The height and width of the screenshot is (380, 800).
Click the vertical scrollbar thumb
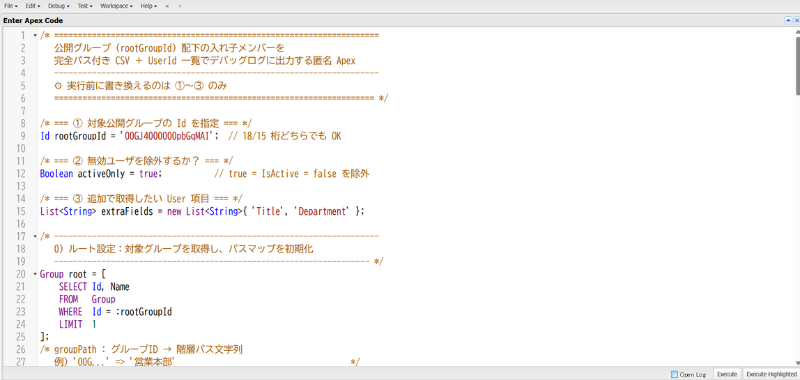click(797, 65)
